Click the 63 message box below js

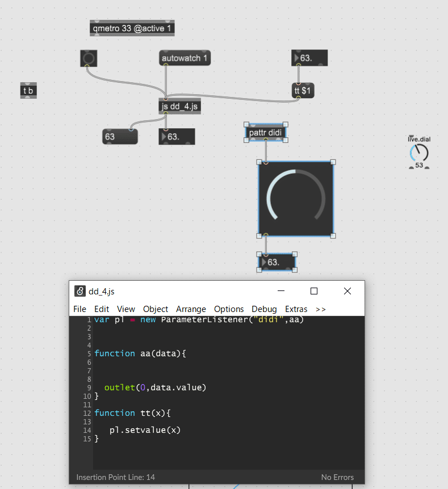[x=120, y=137]
